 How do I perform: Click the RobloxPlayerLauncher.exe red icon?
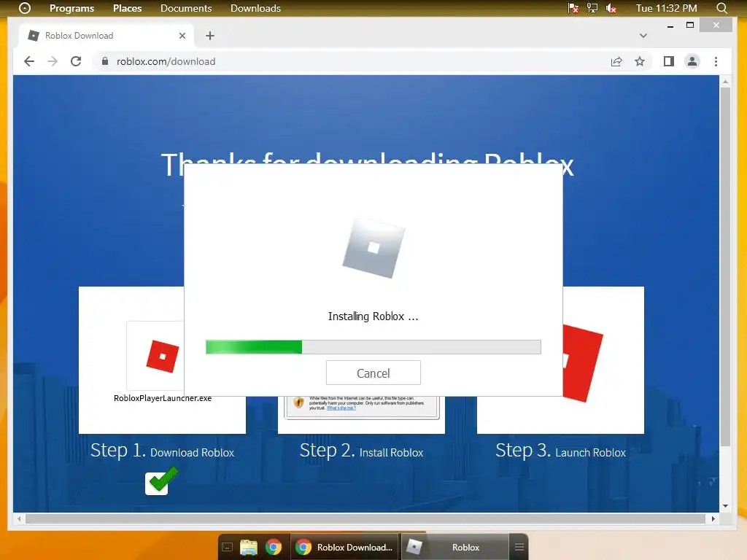point(163,356)
